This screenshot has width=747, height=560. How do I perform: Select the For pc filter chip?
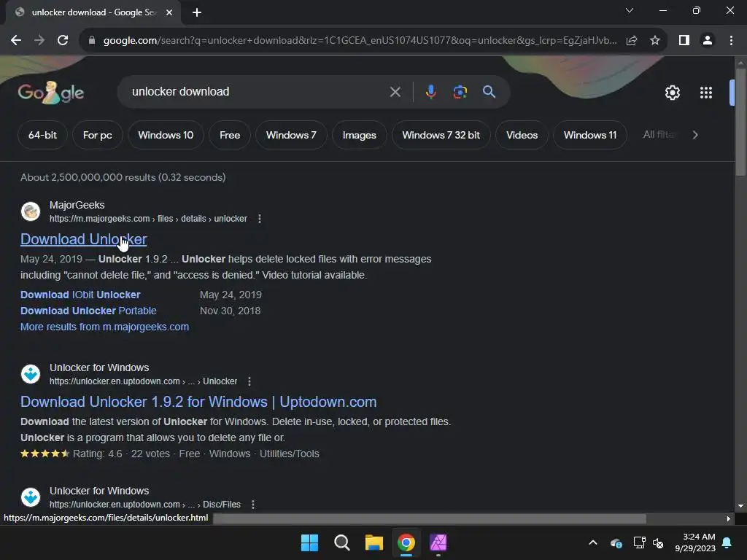98,135
